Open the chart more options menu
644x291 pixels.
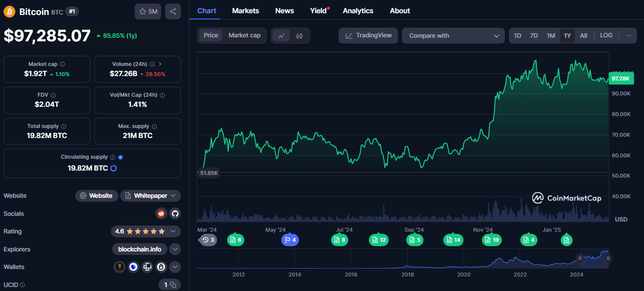pyautogui.click(x=629, y=36)
